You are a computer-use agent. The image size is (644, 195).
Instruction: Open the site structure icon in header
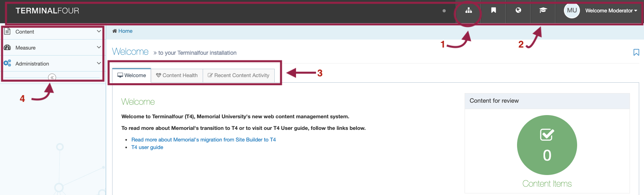[x=468, y=10]
